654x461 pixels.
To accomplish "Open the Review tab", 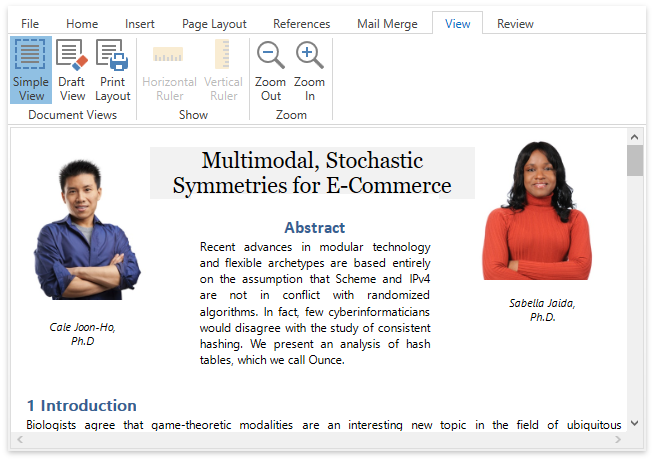I will click(x=515, y=24).
